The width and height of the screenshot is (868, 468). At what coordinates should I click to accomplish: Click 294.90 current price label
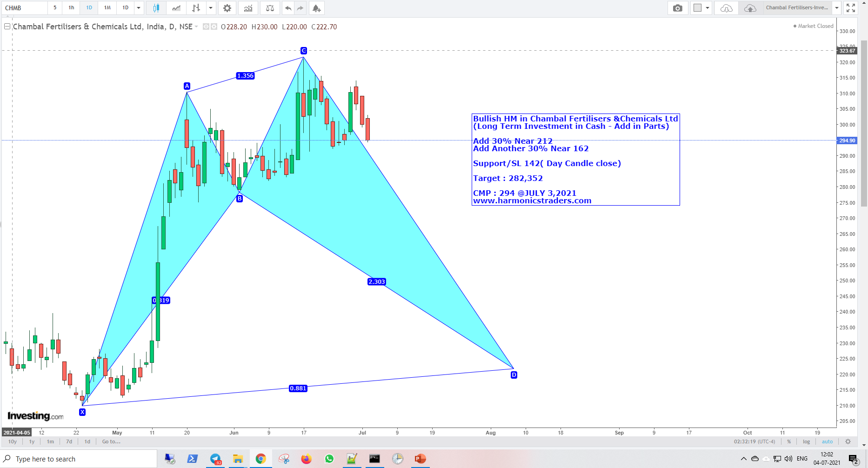click(x=847, y=140)
